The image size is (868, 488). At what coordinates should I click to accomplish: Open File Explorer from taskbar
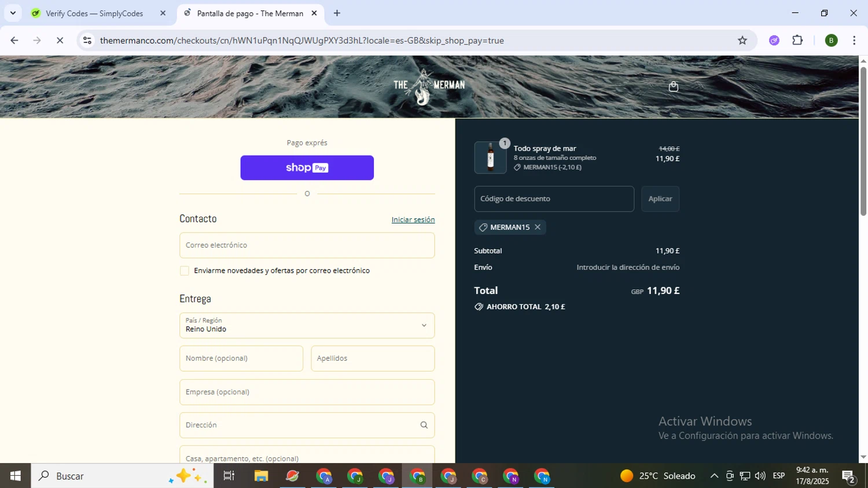(x=261, y=476)
